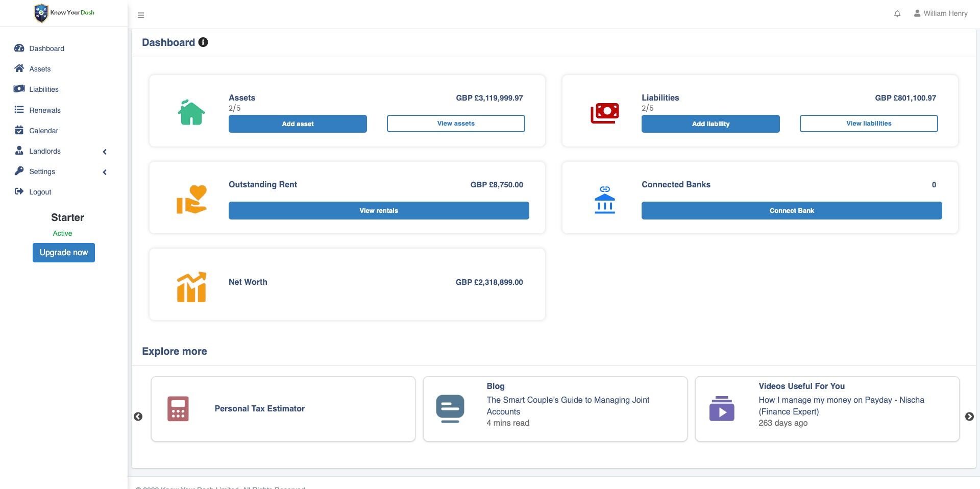Viewport: 980px width, 489px height.
Task: Click the Add asset button
Action: [x=298, y=124]
